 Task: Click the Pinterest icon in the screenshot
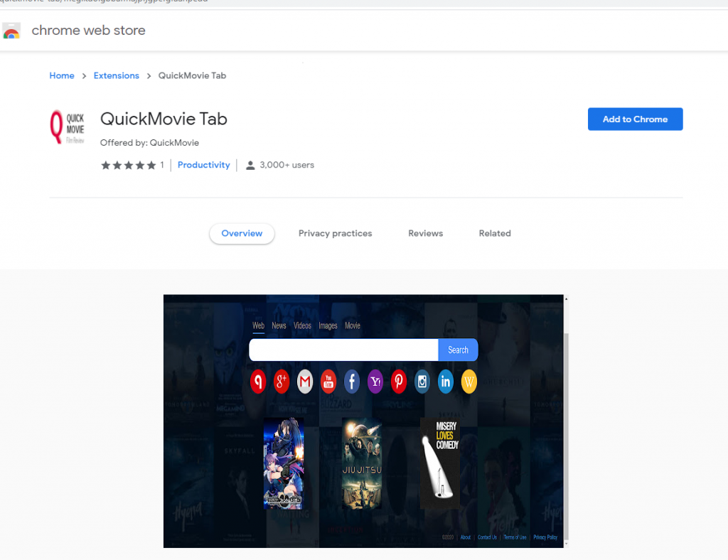398,382
